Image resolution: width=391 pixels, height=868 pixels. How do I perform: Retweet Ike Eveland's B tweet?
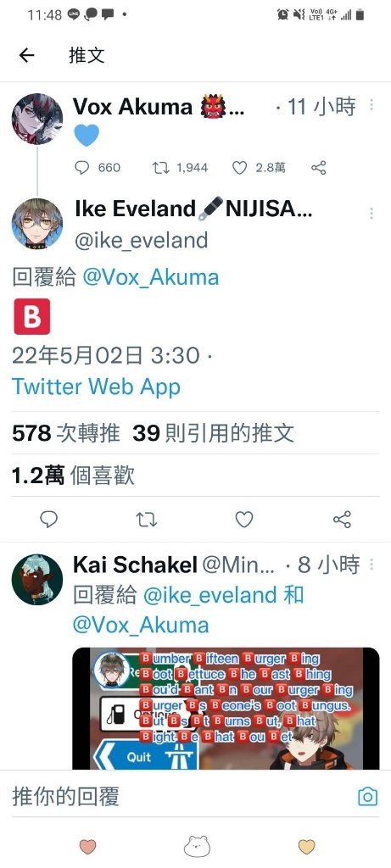146,520
